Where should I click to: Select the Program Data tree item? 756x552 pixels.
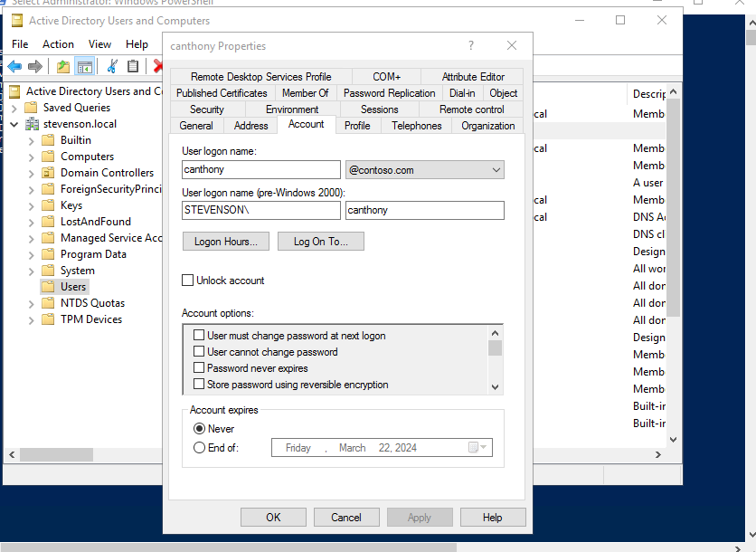point(93,254)
